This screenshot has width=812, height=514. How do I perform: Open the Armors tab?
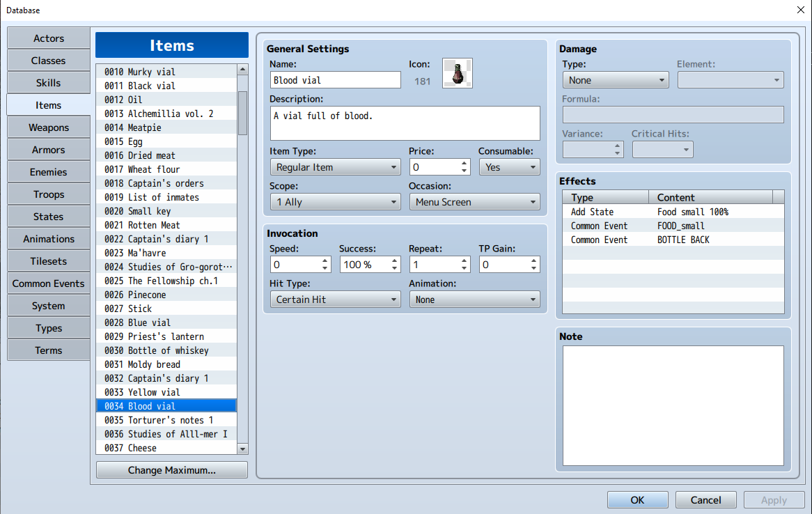[49, 150]
